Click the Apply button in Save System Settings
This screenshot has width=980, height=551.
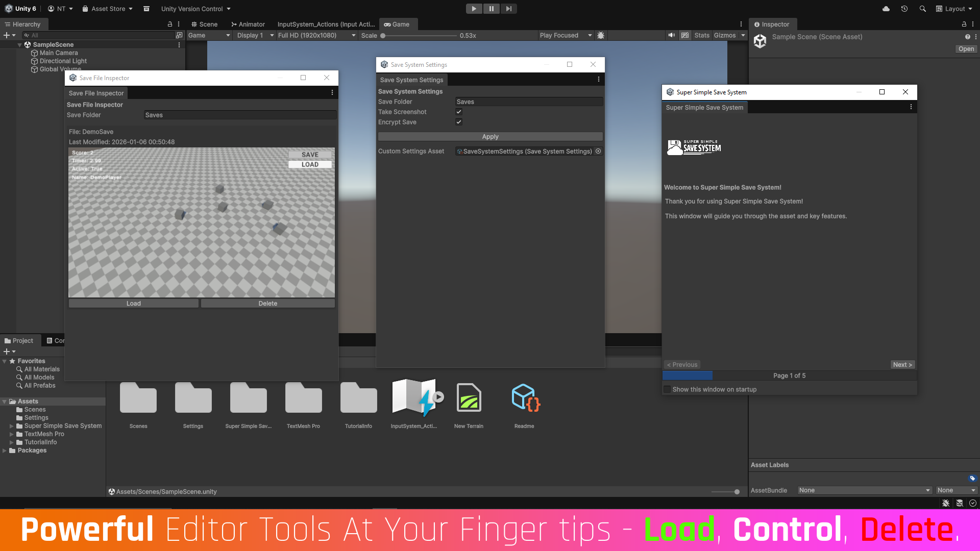click(490, 137)
